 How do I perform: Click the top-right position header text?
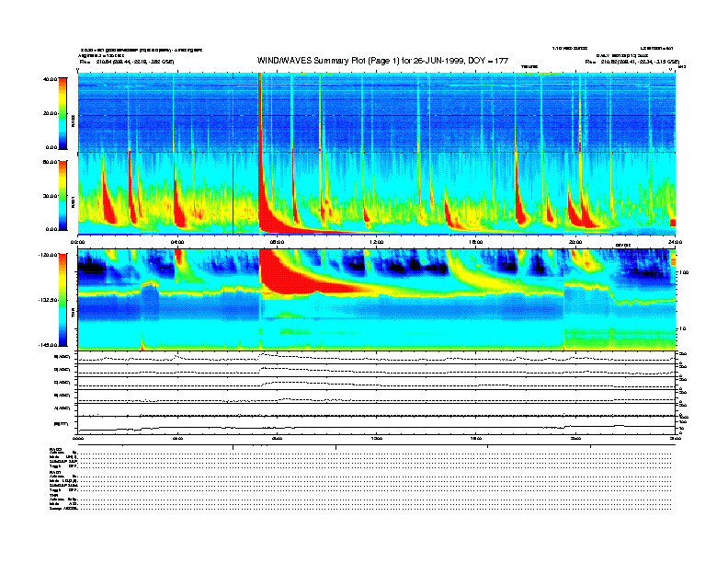click(632, 63)
